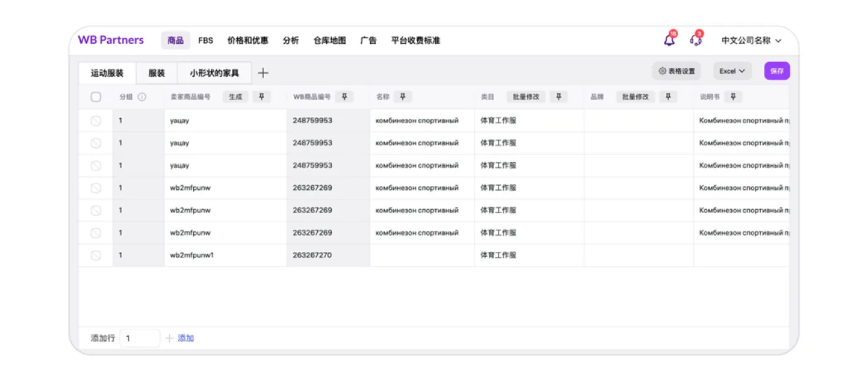Open the support headset icon

pyautogui.click(x=696, y=40)
